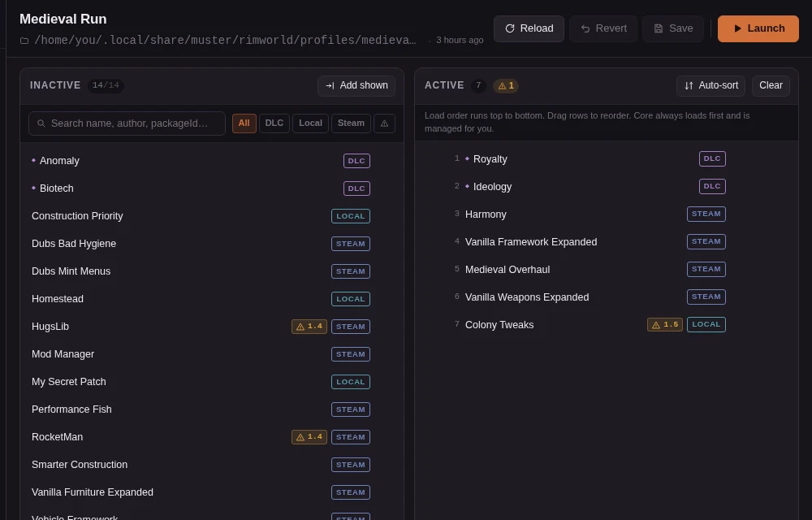Select Medieval Overhaul in active list

pos(607,269)
